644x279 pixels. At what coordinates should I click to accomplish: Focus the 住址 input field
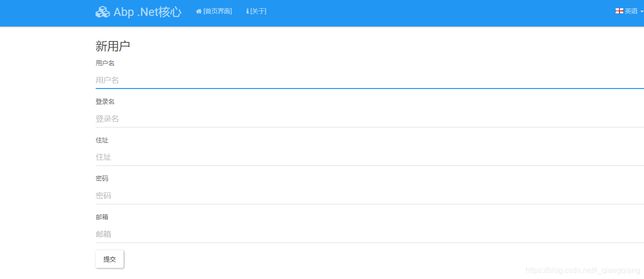click(x=370, y=157)
